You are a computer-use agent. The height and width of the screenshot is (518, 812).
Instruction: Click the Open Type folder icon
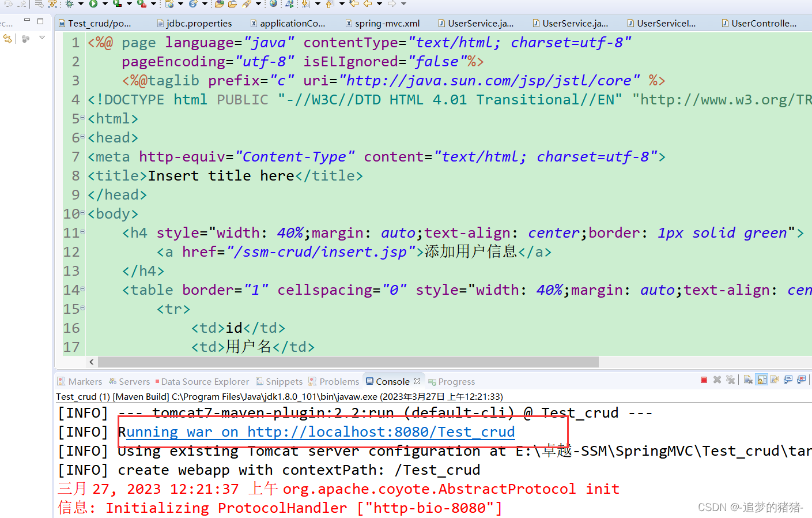pyautogui.click(x=220, y=3)
